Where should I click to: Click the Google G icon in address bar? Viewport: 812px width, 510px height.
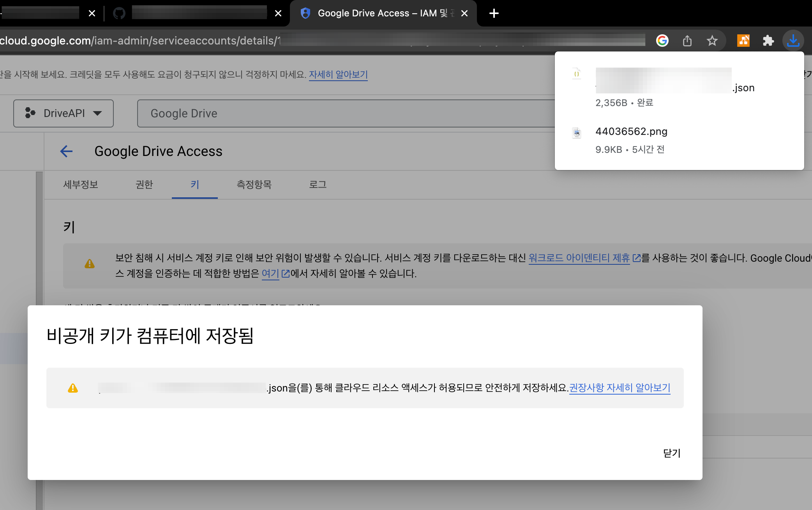point(662,41)
